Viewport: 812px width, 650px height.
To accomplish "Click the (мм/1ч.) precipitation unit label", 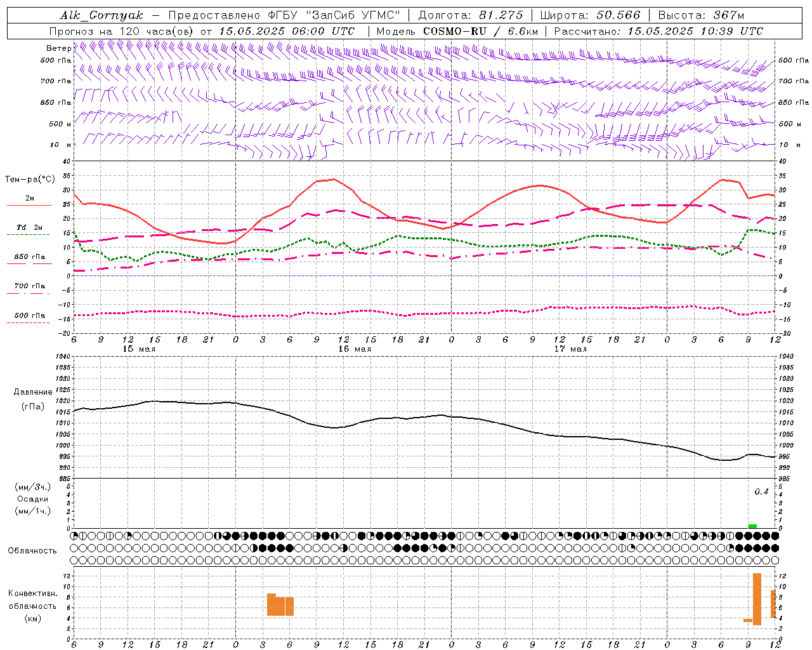I will tap(33, 511).
